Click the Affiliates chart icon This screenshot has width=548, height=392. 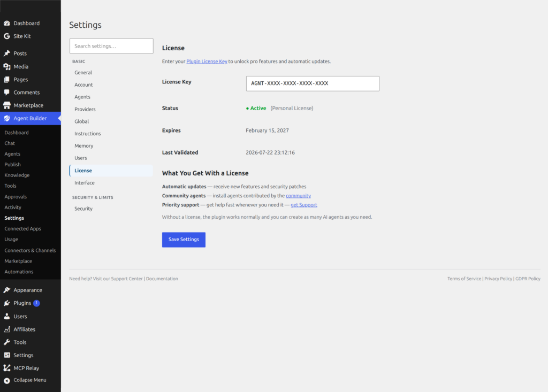6,329
